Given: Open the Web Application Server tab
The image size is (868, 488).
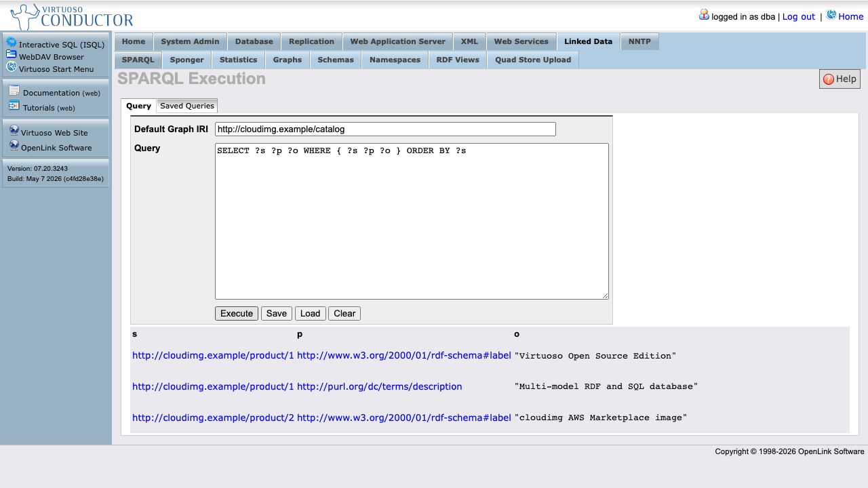Looking at the screenshot, I should point(397,41).
